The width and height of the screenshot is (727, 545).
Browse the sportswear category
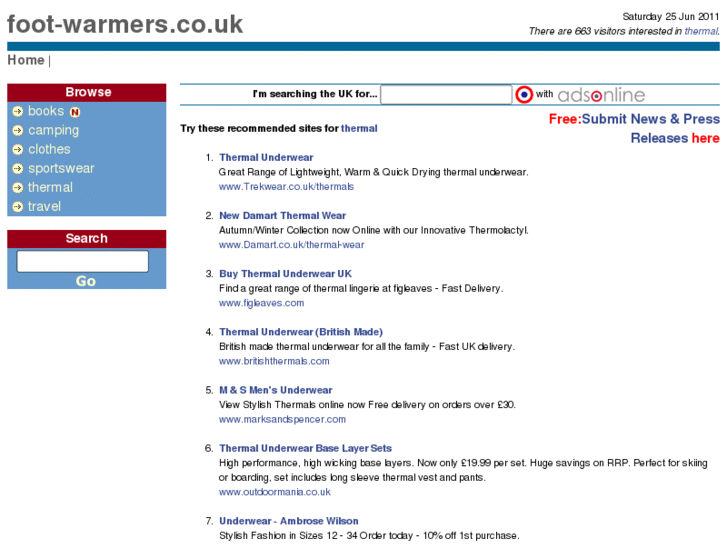61,168
